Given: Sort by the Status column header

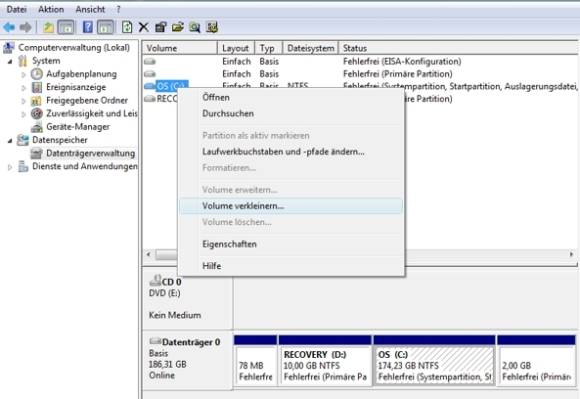Looking at the screenshot, I should (x=459, y=48).
